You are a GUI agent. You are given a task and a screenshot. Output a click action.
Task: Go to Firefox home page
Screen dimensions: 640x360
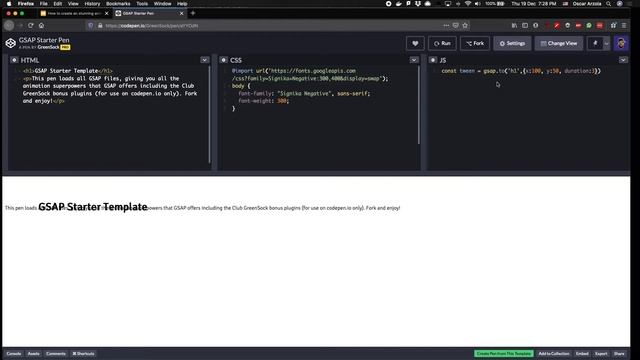click(x=41, y=25)
